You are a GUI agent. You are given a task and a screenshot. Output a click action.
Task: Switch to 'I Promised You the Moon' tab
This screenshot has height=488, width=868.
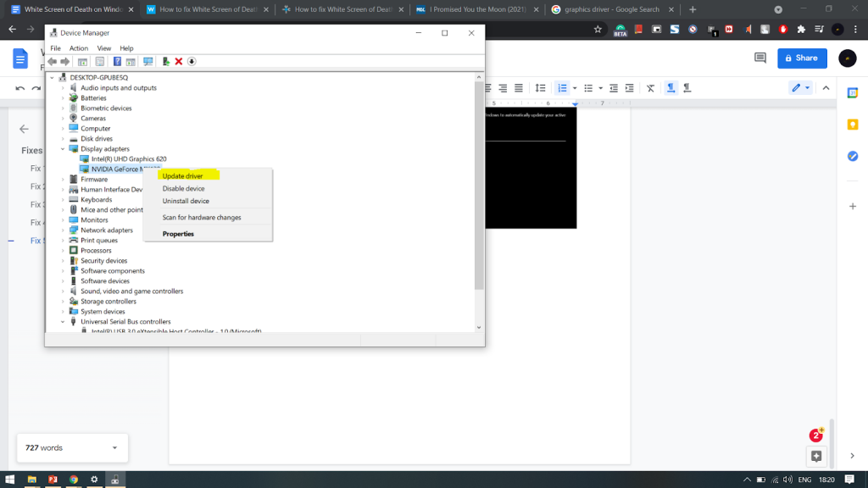click(x=478, y=9)
